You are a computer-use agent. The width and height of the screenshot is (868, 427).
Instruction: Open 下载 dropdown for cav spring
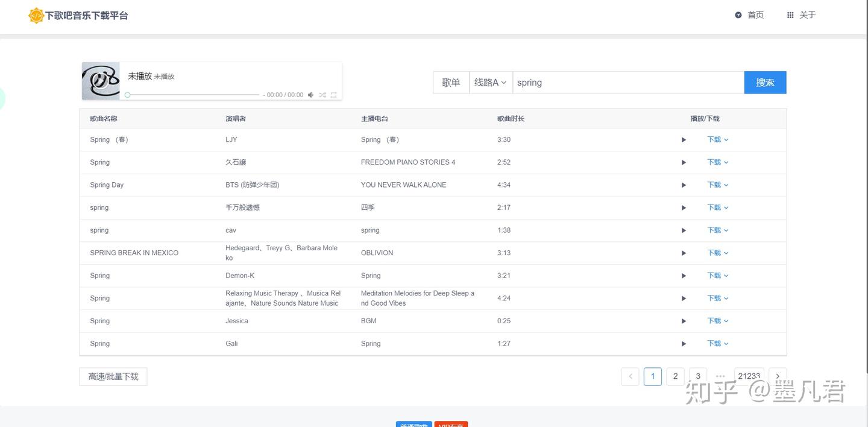718,230
